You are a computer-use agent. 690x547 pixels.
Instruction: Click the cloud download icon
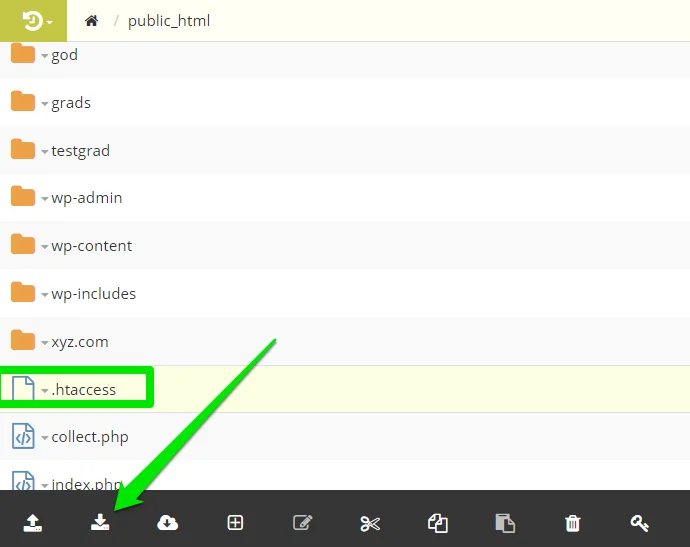pos(167,523)
